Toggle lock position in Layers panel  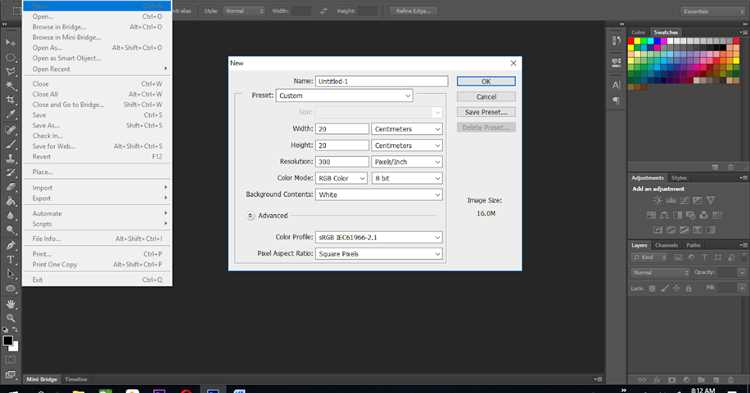(x=676, y=288)
